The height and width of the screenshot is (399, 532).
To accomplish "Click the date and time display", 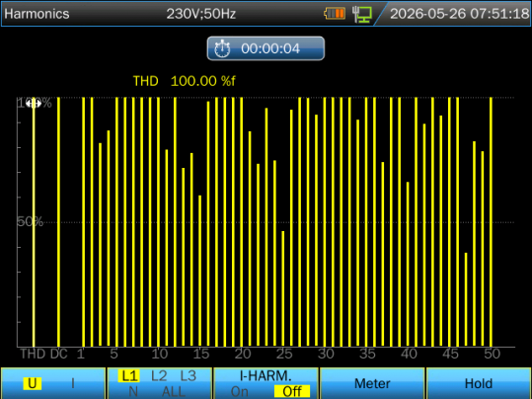I will coord(459,14).
